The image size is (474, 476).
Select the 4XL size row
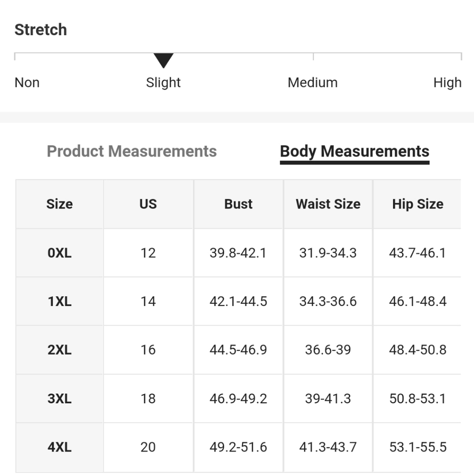[238, 447]
